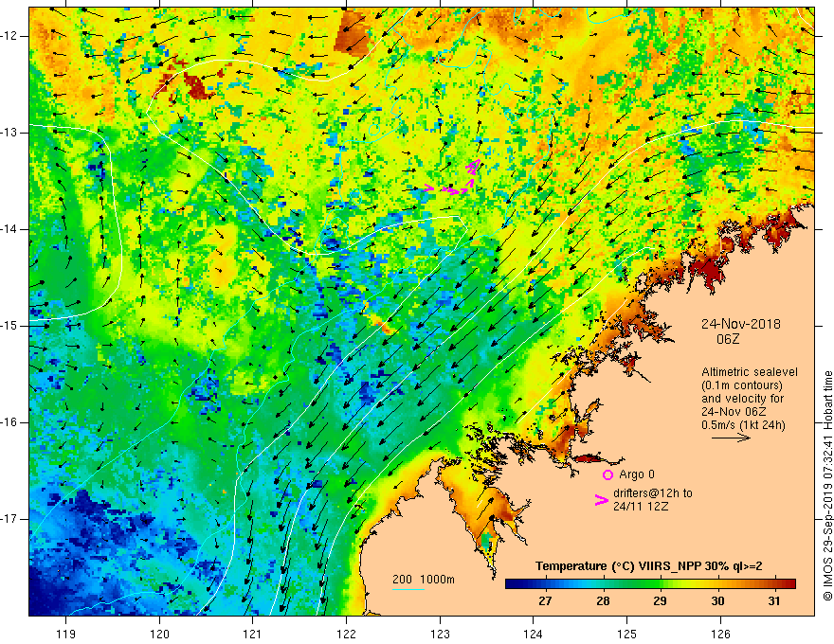Click the 'Altimetric sealevel' legend text
Viewport: 834px width, 644px height.
tap(750, 372)
